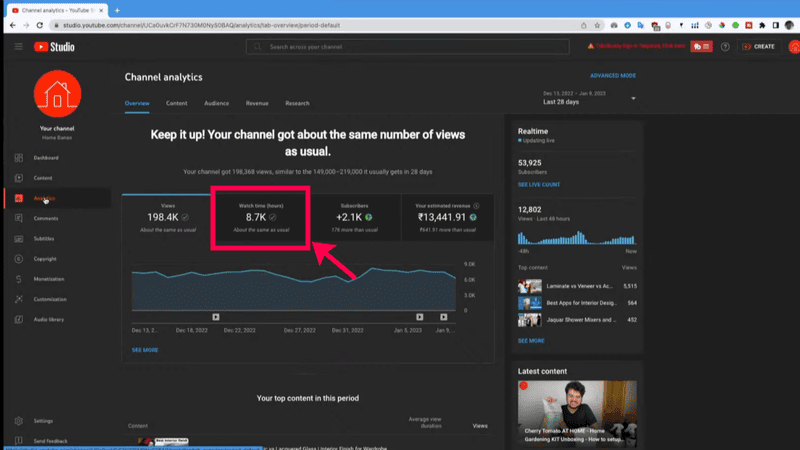Expand the Last 28 days date range dropdown
This screenshot has height=450, width=800.
pos(633,98)
